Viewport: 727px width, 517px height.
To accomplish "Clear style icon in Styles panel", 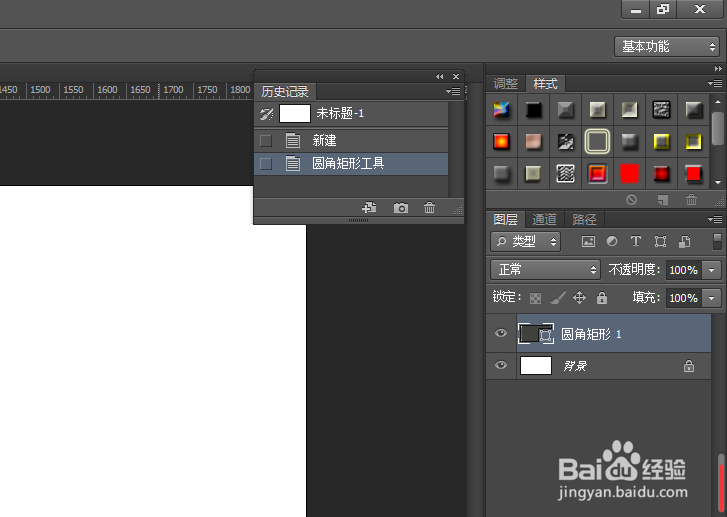I will 631,200.
